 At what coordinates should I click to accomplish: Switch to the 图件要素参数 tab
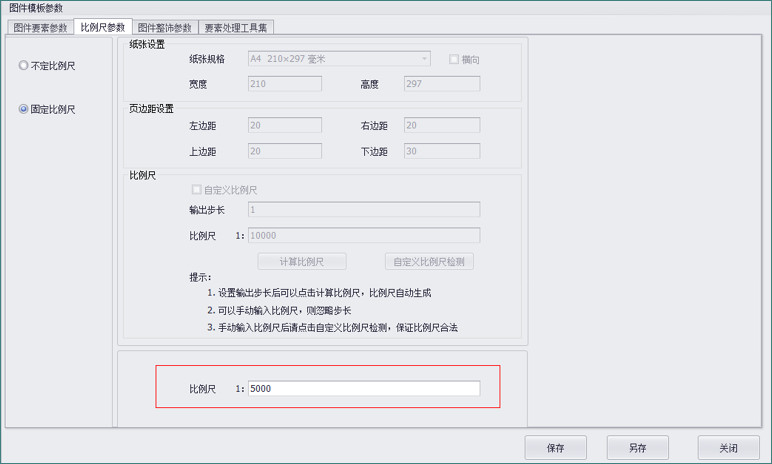coord(40,27)
